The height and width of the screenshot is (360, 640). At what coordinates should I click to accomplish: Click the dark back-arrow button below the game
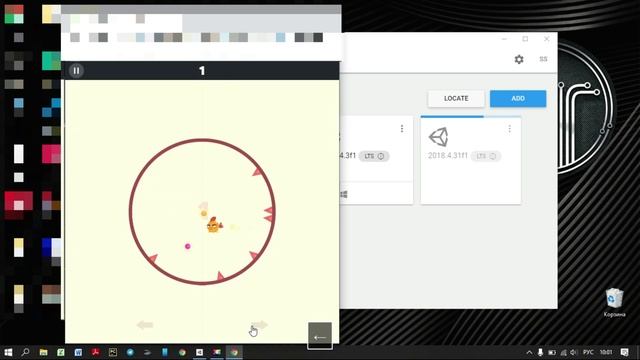[x=320, y=336]
